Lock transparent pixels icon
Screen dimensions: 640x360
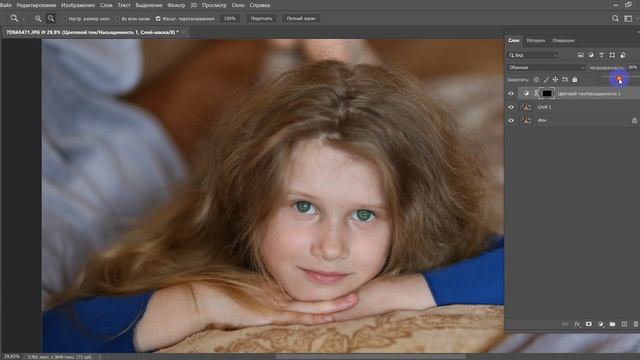536,80
